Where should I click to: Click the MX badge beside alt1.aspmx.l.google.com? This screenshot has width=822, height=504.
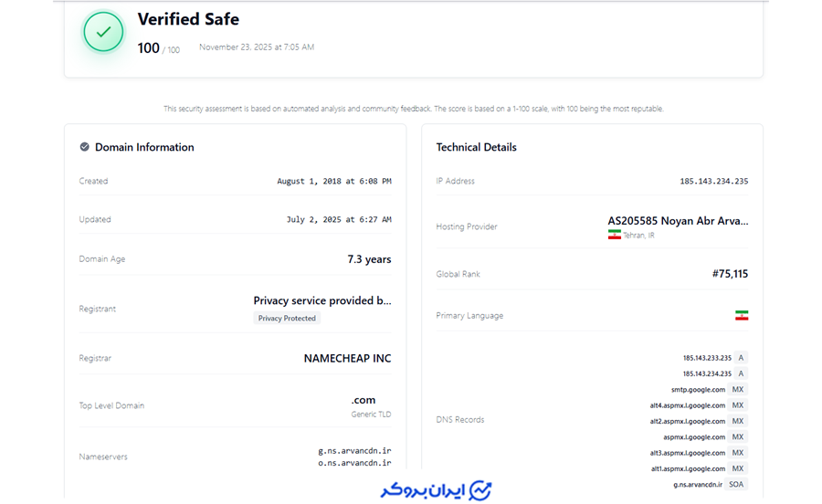(x=738, y=468)
